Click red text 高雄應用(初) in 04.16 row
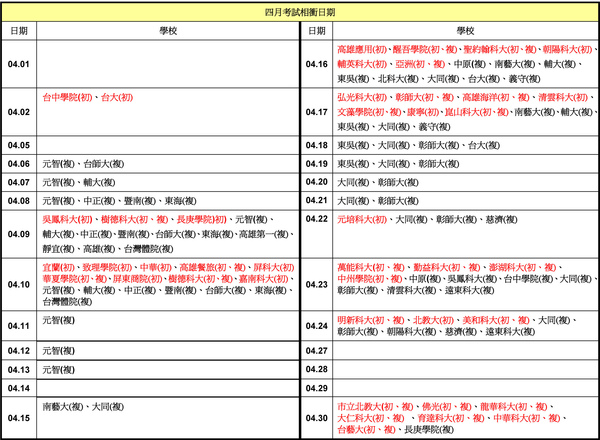Image resolution: width=600 pixels, height=440 pixels. (362, 49)
